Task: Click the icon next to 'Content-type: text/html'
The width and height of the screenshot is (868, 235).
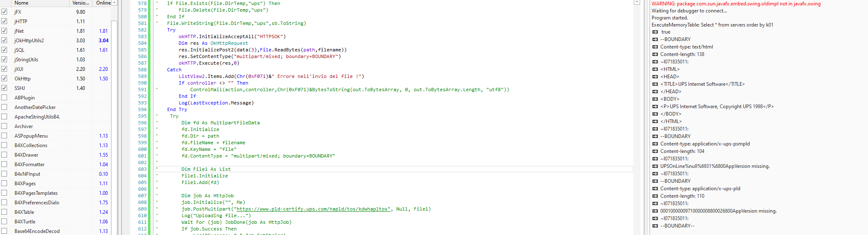Action: click(x=655, y=47)
